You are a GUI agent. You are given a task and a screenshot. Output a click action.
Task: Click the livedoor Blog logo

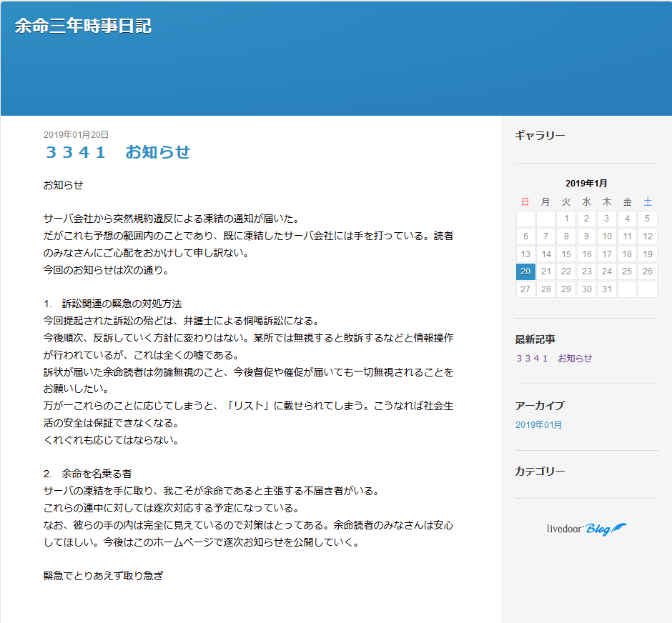pyautogui.click(x=586, y=529)
